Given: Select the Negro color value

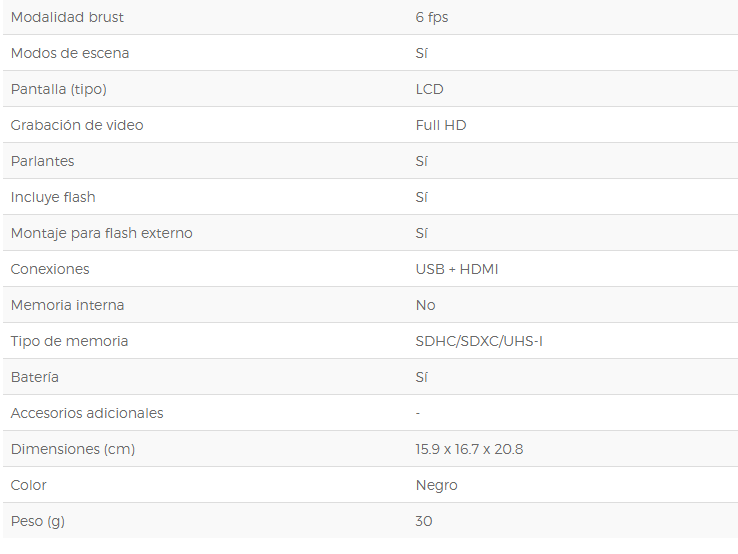Looking at the screenshot, I should coord(436,486).
